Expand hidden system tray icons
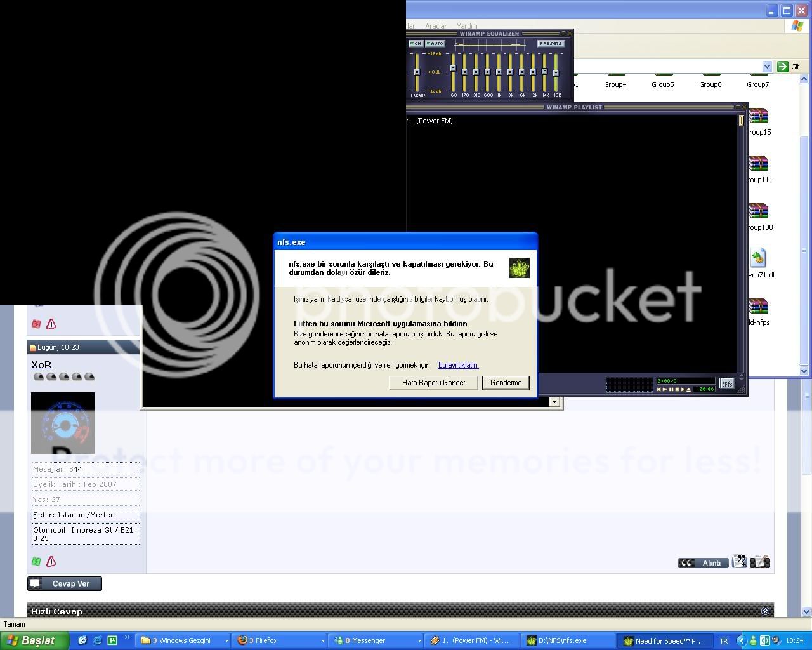 point(741,641)
